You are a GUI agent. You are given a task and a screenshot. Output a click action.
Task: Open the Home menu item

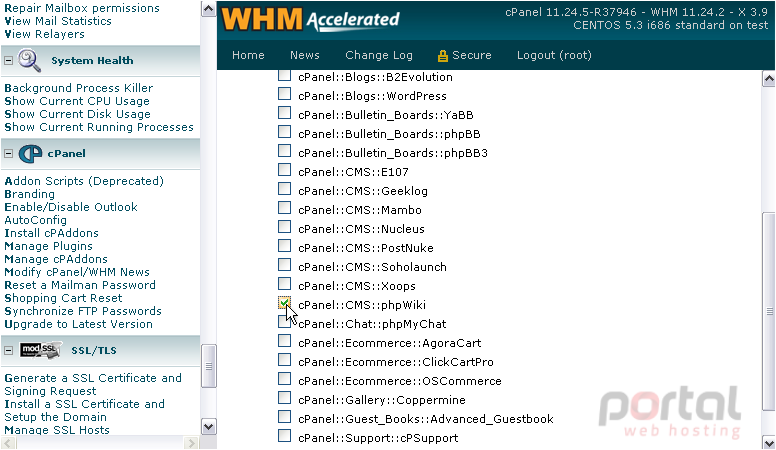click(x=248, y=55)
